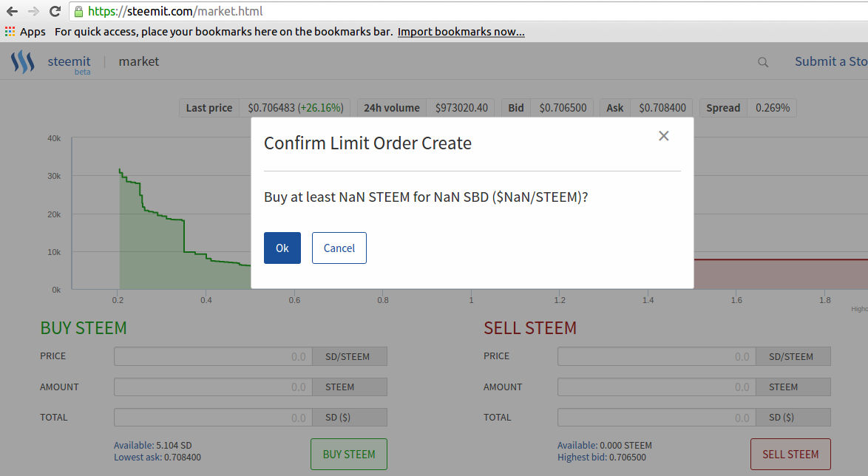This screenshot has width=868, height=476.
Task: Click the market header label
Action: coord(138,61)
